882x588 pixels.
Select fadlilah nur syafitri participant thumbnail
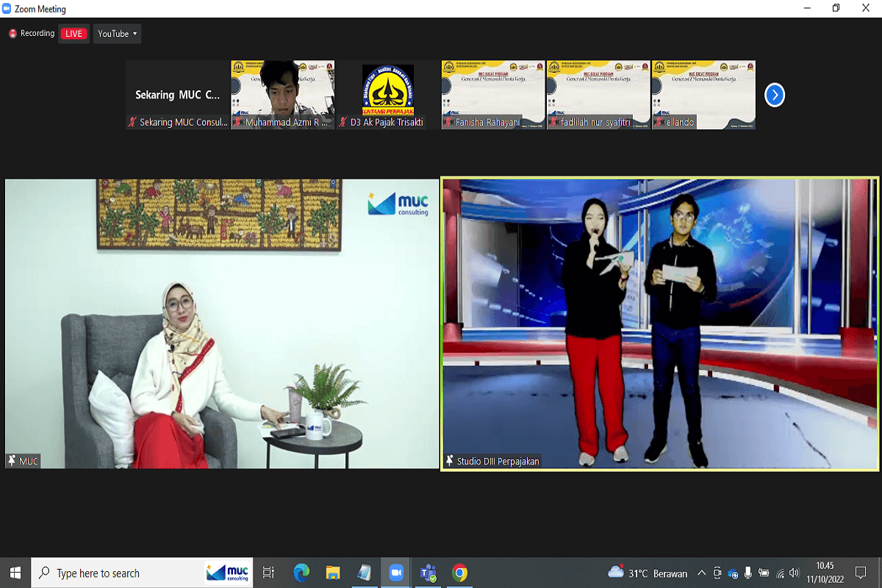[598, 95]
